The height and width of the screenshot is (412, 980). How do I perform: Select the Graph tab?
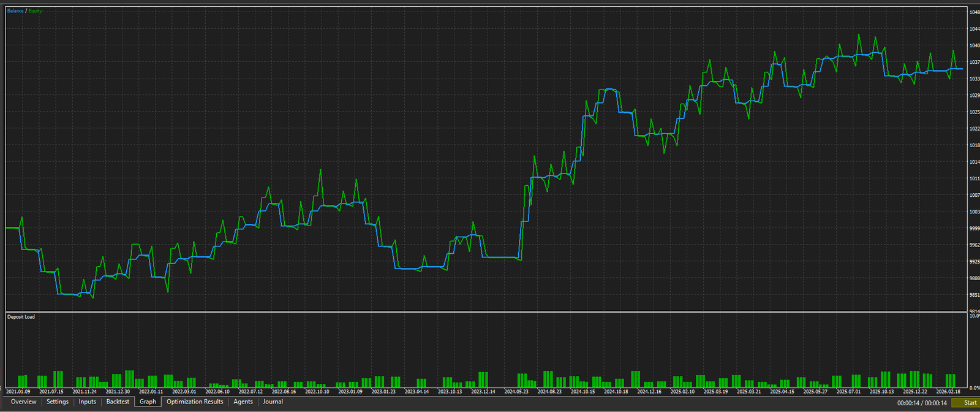click(x=148, y=402)
